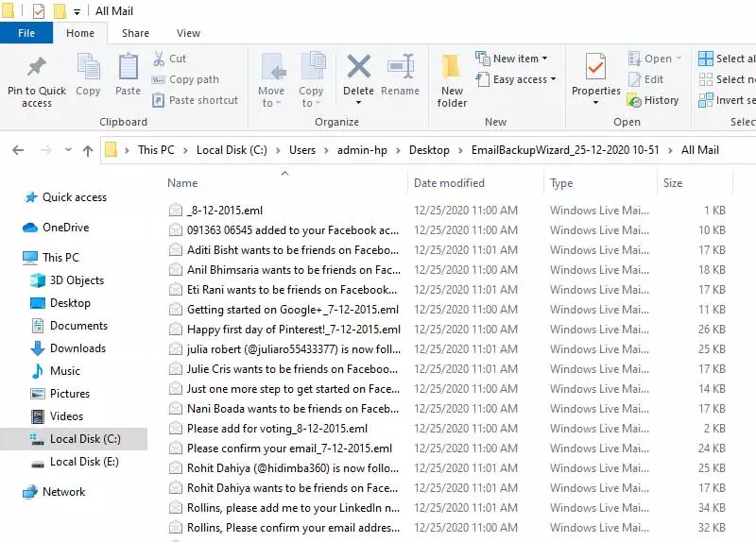Select This PC in navigation pane
Screen dimensions: 756x542
pyautogui.click(x=51, y=257)
